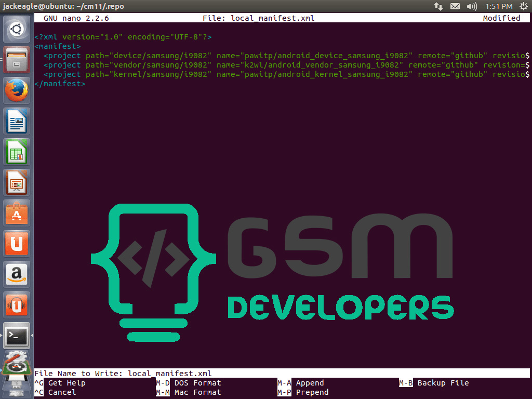Open LibreOffice Writer from the launcher
This screenshot has height=399, width=532.
(x=17, y=121)
